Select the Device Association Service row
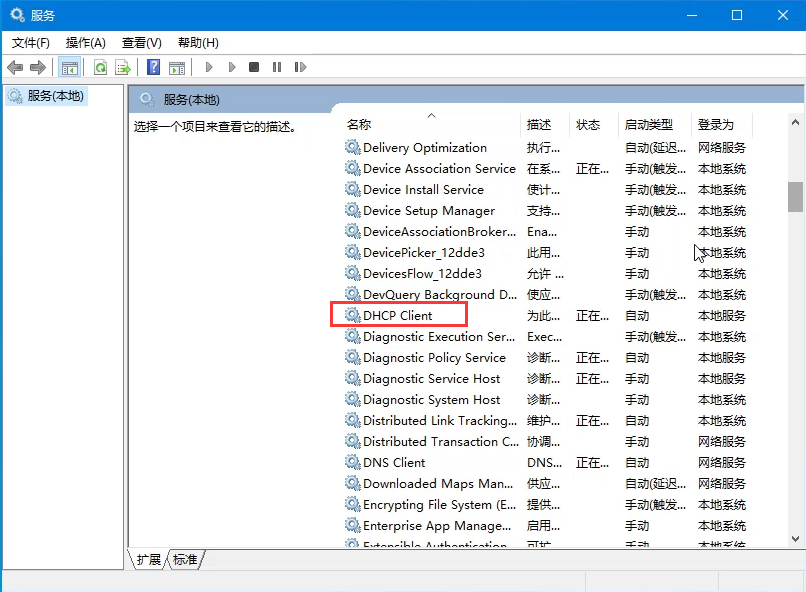The width and height of the screenshot is (806, 592). pos(546,169)
